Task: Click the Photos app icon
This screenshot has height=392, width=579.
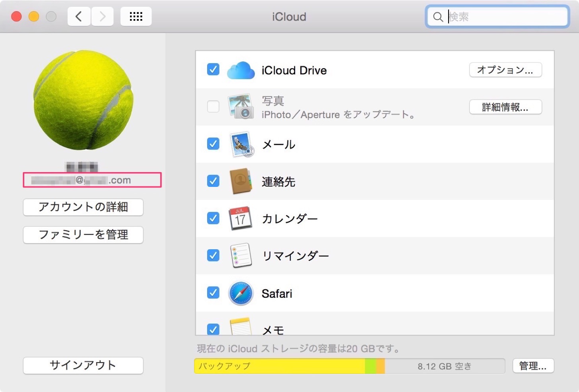Action: tap(241, 107)
